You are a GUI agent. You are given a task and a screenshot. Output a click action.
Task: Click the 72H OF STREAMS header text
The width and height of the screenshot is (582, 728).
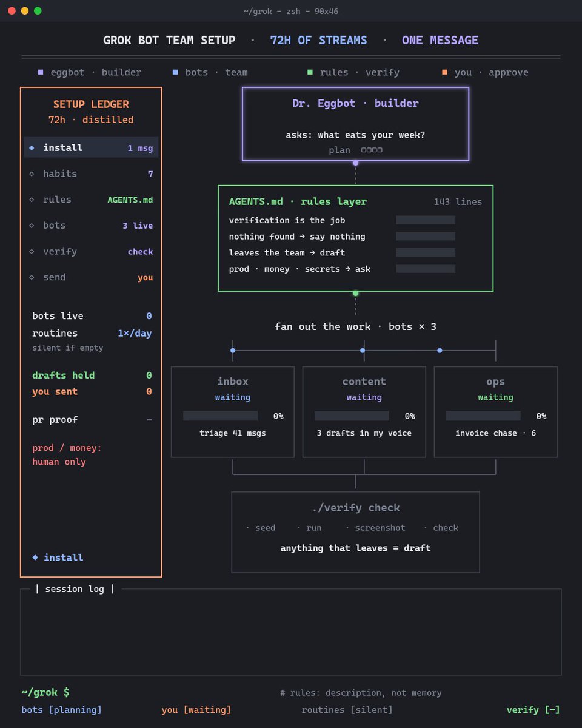click(318, 41)
